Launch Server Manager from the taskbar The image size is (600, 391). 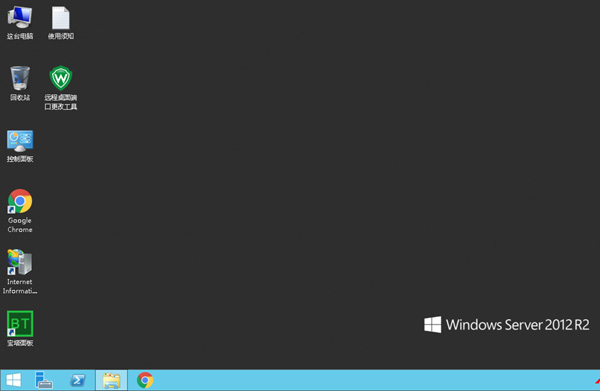44,380
